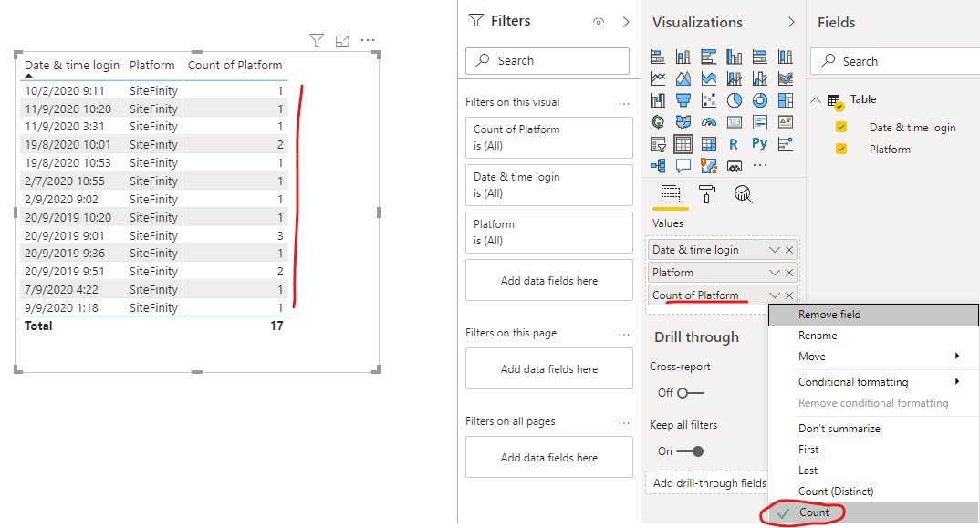980x528 pixels.
Task: Open Filters on all pages options
Action: pyautogui.click(x=624, y=423)
